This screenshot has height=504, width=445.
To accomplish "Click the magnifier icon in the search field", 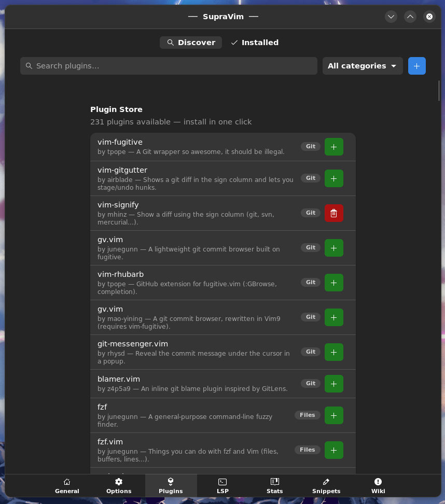I will (x=29, y=66).
